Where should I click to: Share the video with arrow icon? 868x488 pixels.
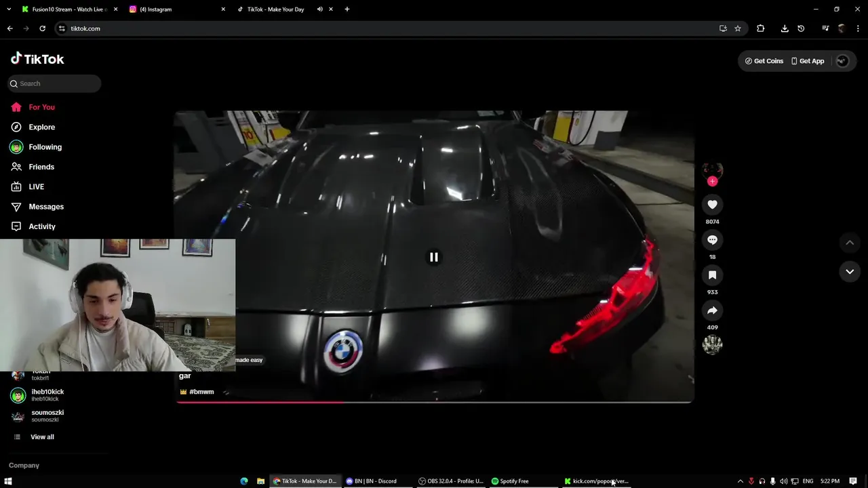coord(712,310)
